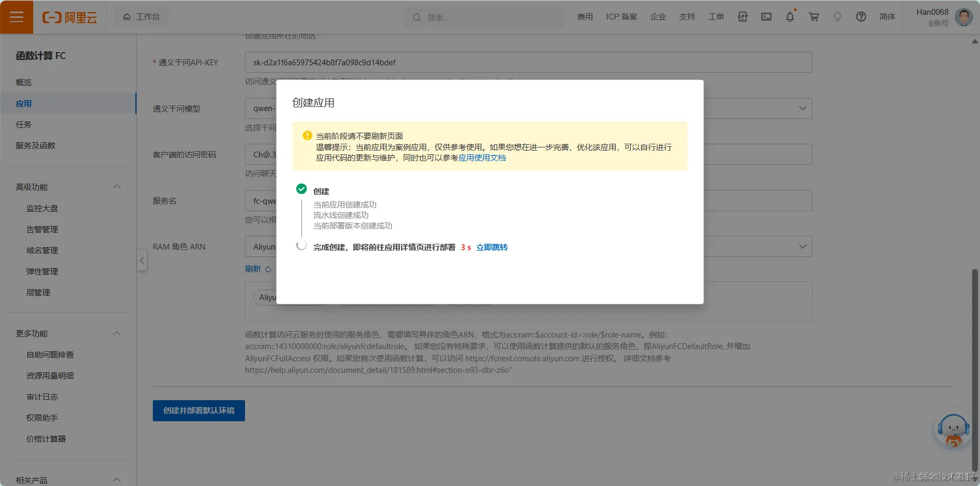Collapse the 更多功能 sidebar section
This screenshot has width=980, height=486.
[x=117, y=333]
